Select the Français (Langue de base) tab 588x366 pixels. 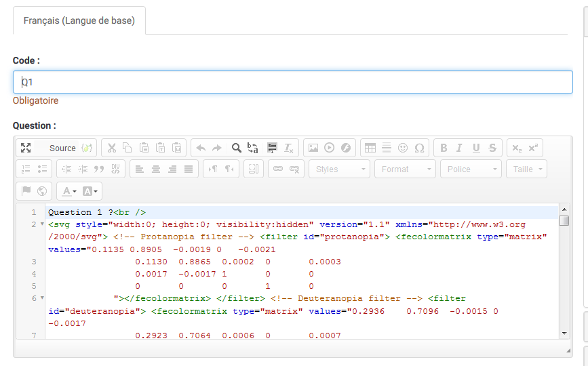(79, 21)
